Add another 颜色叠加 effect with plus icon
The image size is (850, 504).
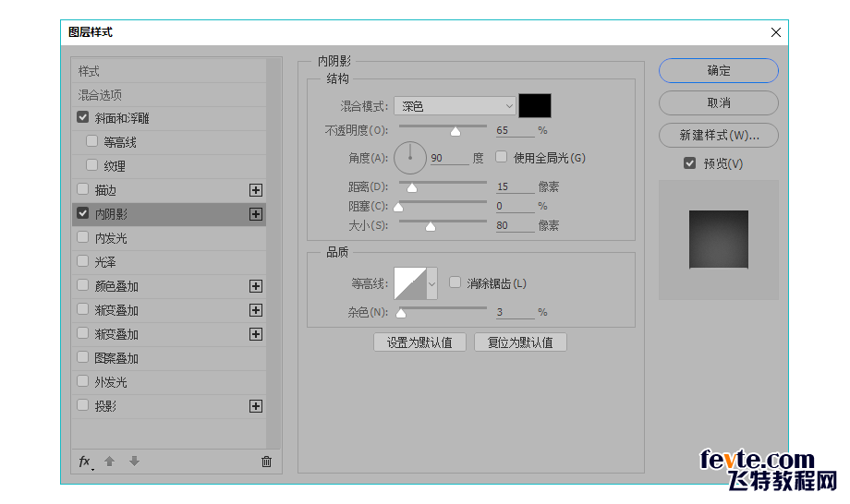click(256, 286)
